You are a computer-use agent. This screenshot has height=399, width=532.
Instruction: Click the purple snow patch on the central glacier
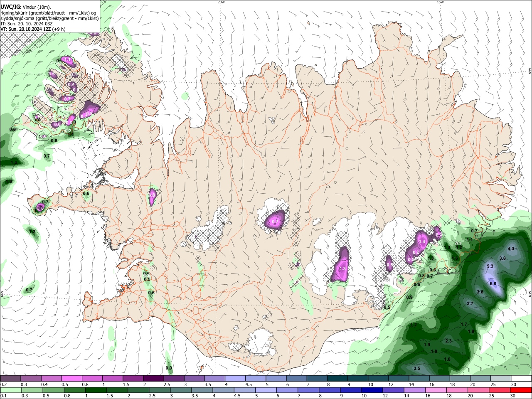(276, 220)
